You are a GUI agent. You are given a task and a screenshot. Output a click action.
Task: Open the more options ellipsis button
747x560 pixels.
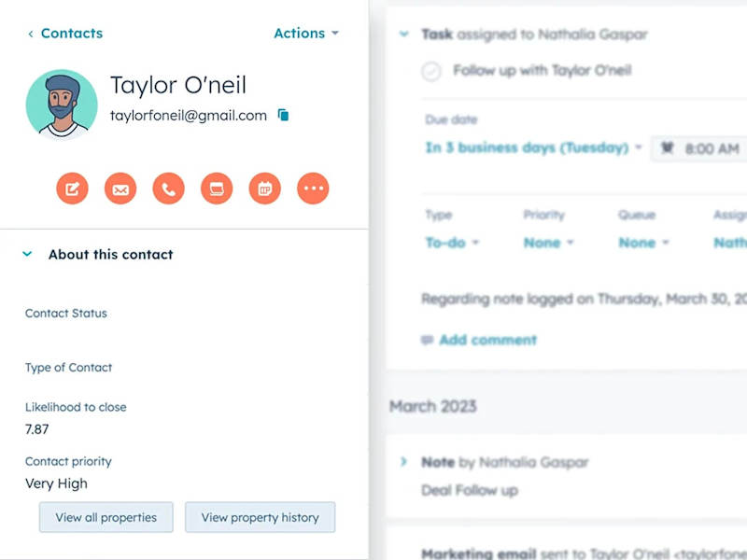pos(313,189)
